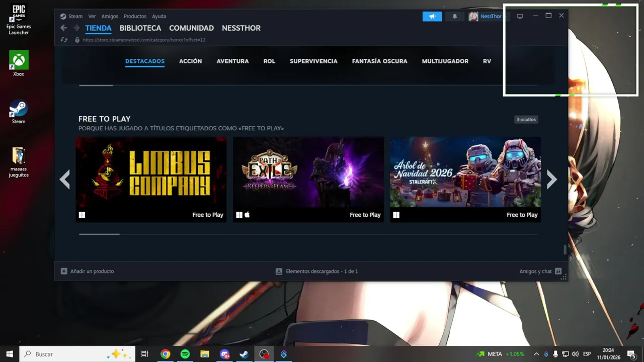The image size is (644, 362).
Task: Select the FANTASÍA OSCURA category tab
Action: (379, 61)
